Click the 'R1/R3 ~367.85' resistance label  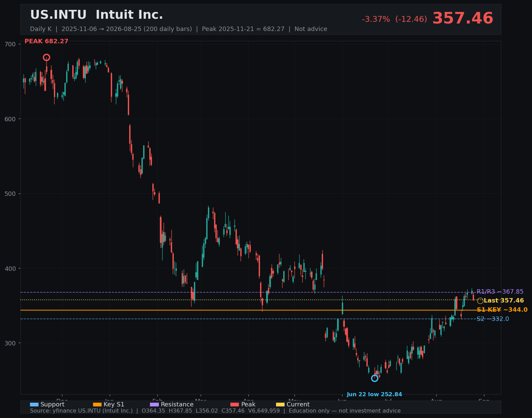(x=500, y=292)
